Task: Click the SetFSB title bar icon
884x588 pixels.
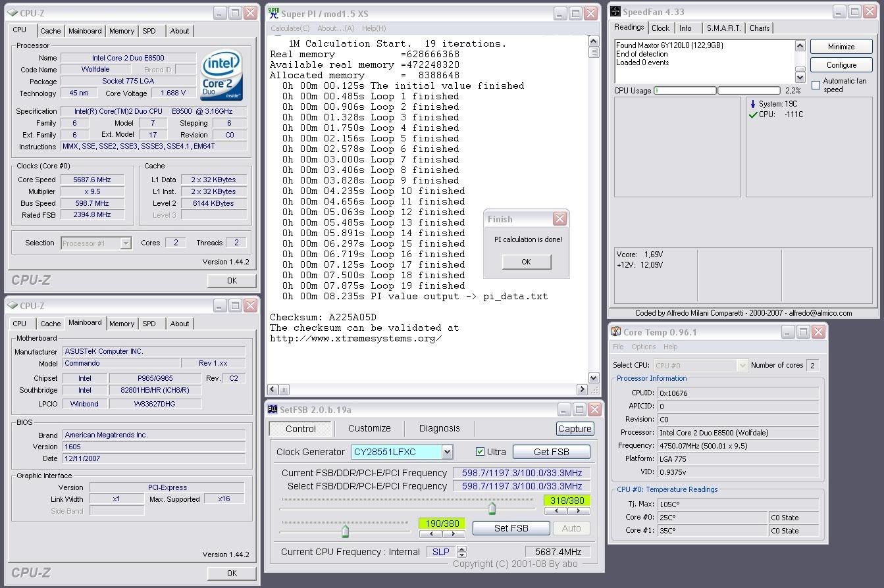Action: (273, 409)
